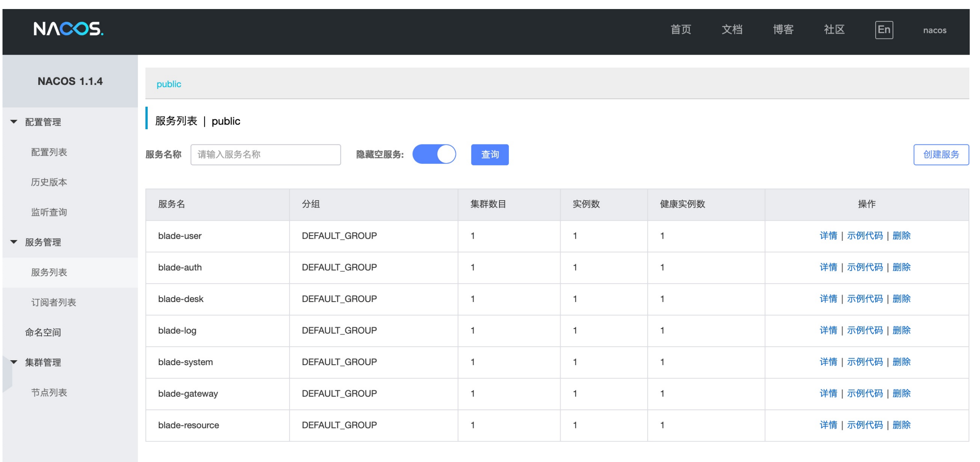Open 示例代码 for blade-resource

865,425
